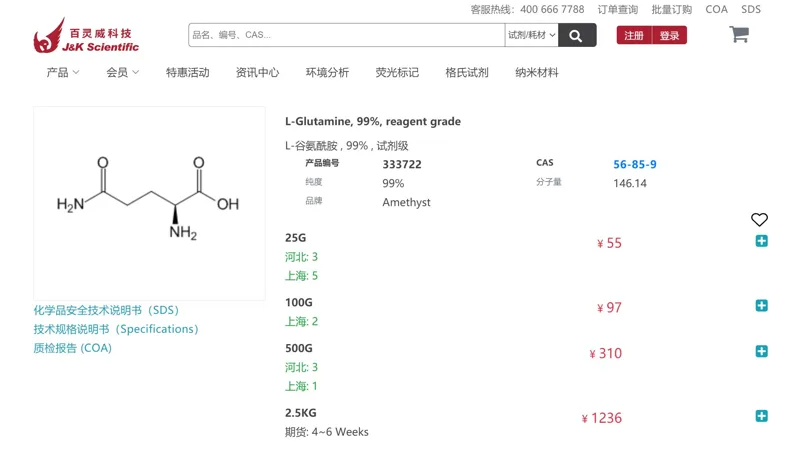This screenshot has width=800, height=464.
Task: Open 特惠活动 menu item
Action: [188, 72]
